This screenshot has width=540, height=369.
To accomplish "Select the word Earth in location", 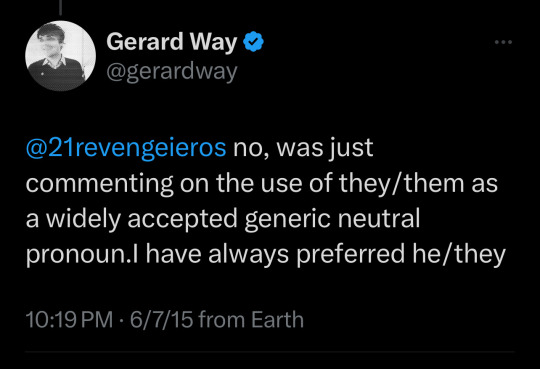I will coord(277,319).
